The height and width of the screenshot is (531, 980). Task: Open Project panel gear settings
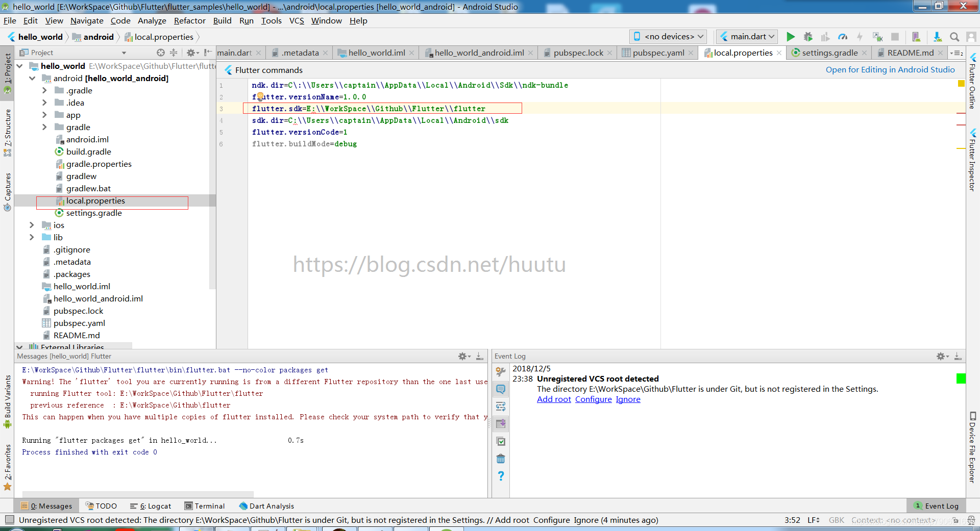[x=192, y=53]
